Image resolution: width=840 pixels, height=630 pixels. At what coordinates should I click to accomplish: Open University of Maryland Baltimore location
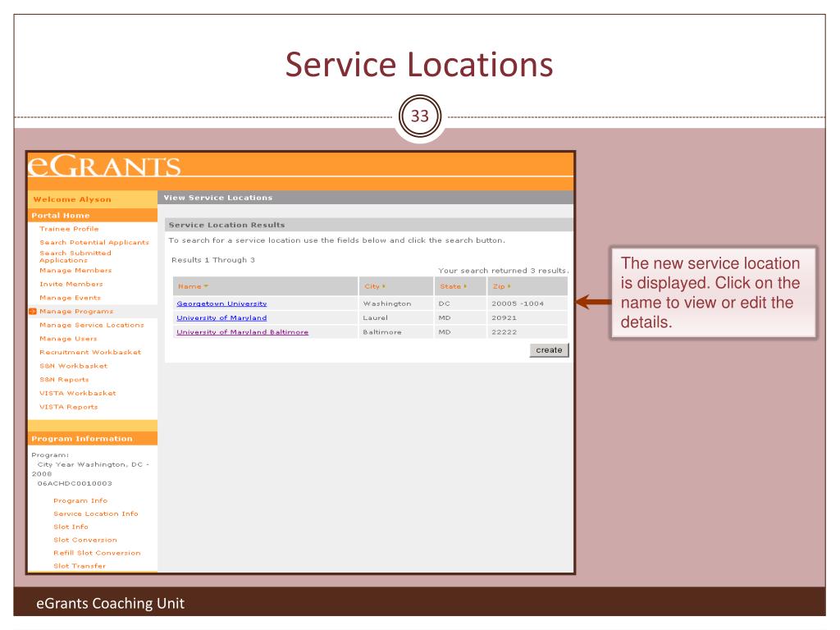pos(242,332)
